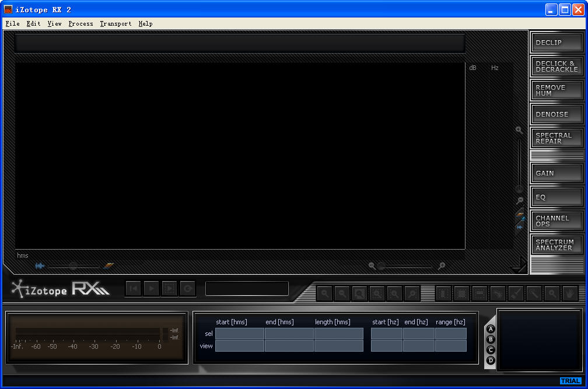Click the overview waveform strip at top
This screenshot has height=389, width=588.
[240, 44]
